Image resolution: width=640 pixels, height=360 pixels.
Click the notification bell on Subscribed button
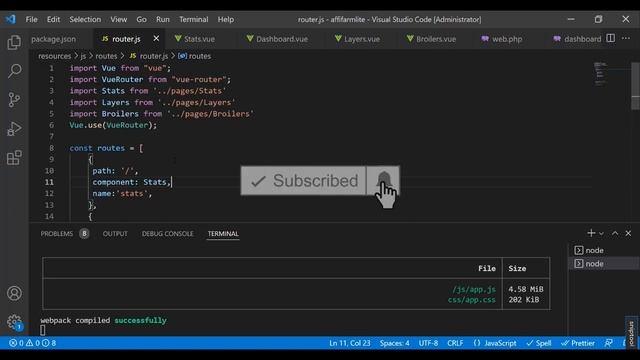(383, 180)
